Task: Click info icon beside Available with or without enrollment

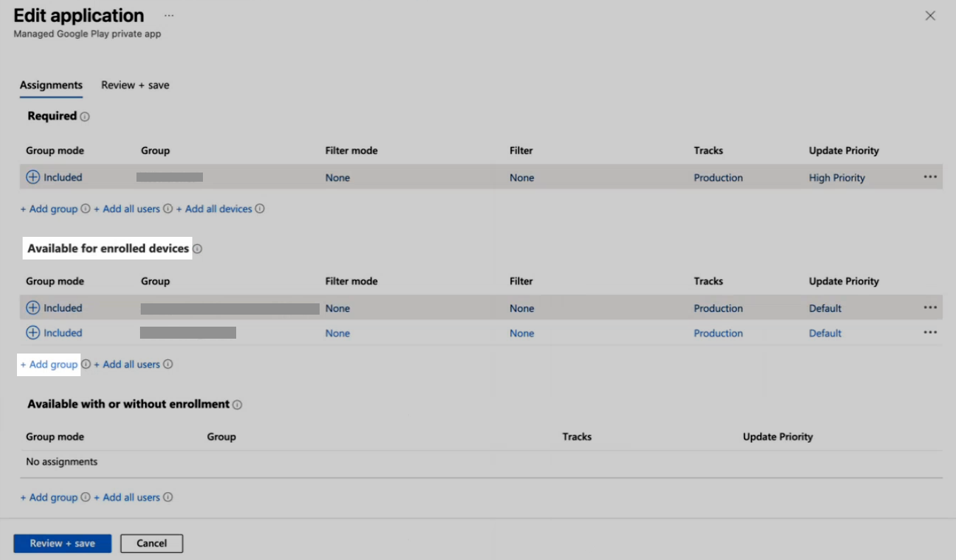Action: tap(238, 405)
